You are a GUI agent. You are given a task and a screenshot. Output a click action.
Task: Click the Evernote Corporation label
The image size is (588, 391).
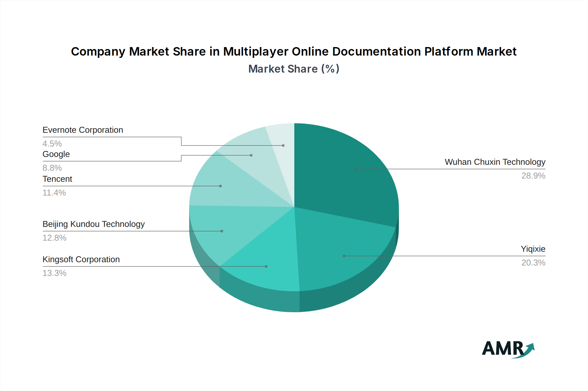tap(83, 130)
